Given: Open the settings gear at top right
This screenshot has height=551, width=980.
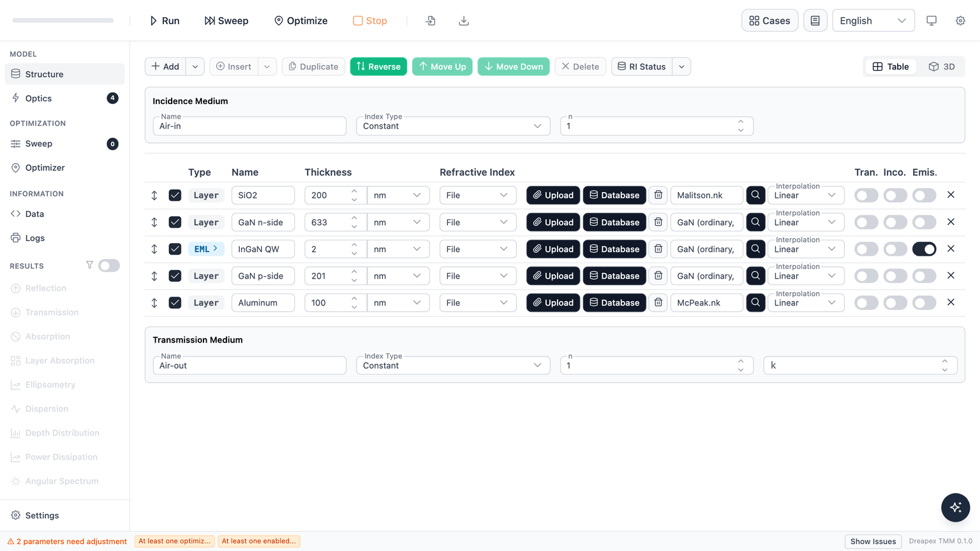Looking at the screenshot, I should click(960, 20).
